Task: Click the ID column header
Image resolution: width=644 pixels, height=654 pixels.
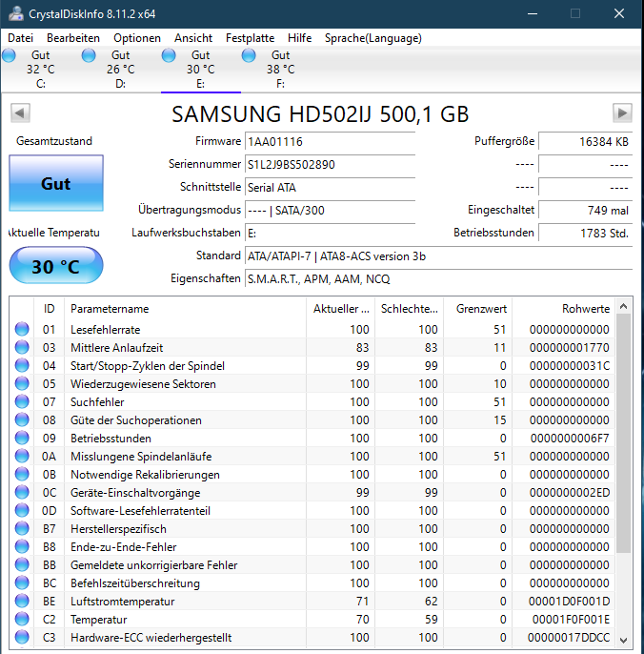Action: tap(50, 309)
